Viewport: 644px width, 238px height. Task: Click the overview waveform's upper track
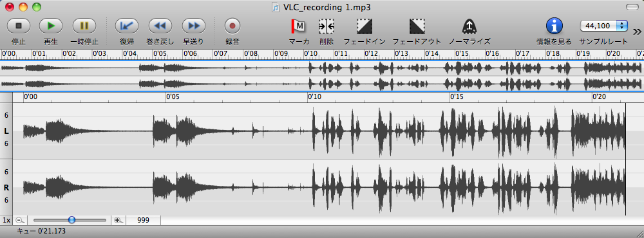(322, 68)
